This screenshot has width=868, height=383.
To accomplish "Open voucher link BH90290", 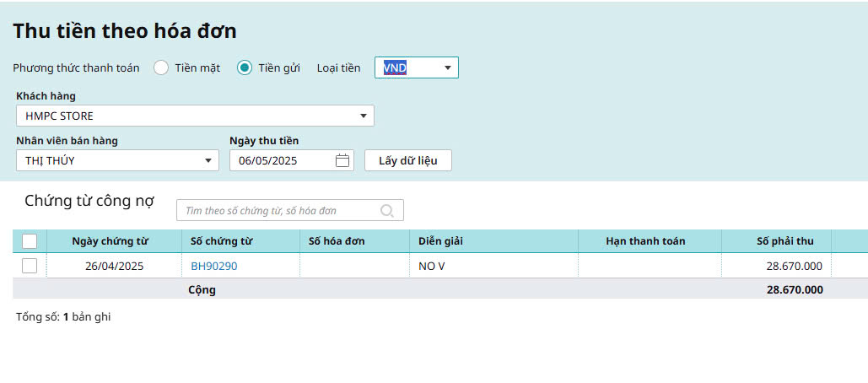I will tap(214, 266).
